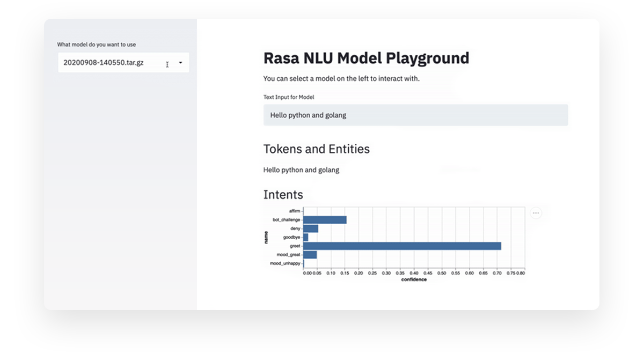Click the vertical name axis title
Viewport: 644px width, 354px height.
pyautogui.click(x=266, y=237)
